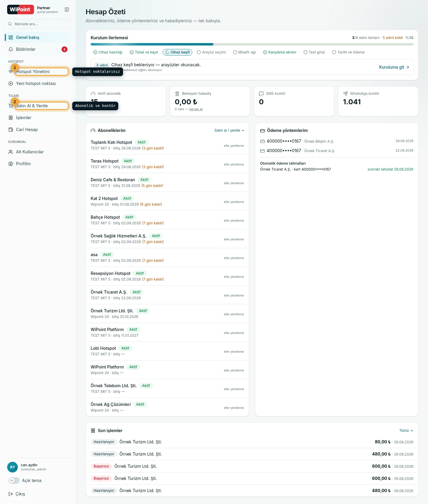Click the users icon for Alt Kullanıcılar

11,152
